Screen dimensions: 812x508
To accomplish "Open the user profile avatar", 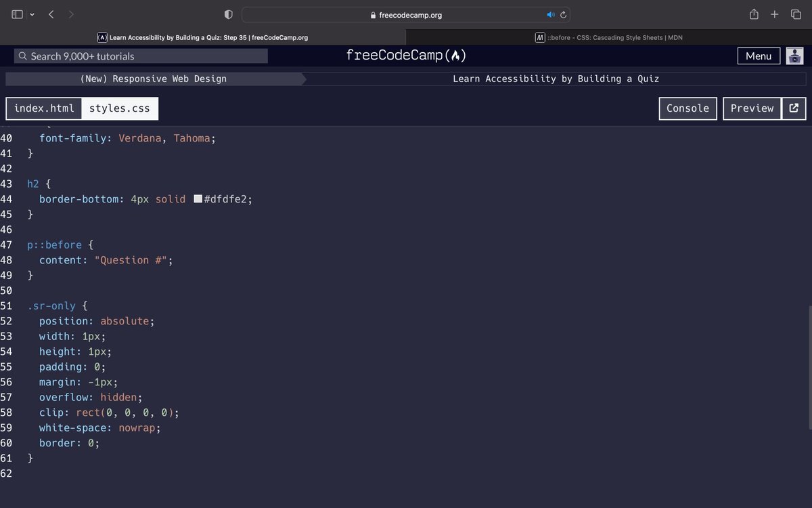I will tap(794, 56).
